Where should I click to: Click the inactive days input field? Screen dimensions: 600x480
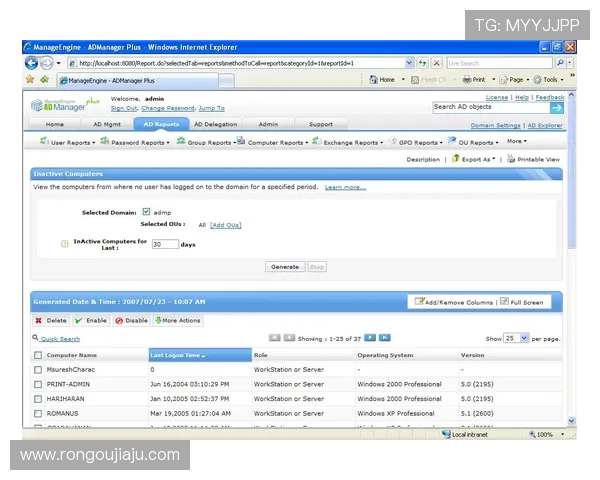(165, 244)
